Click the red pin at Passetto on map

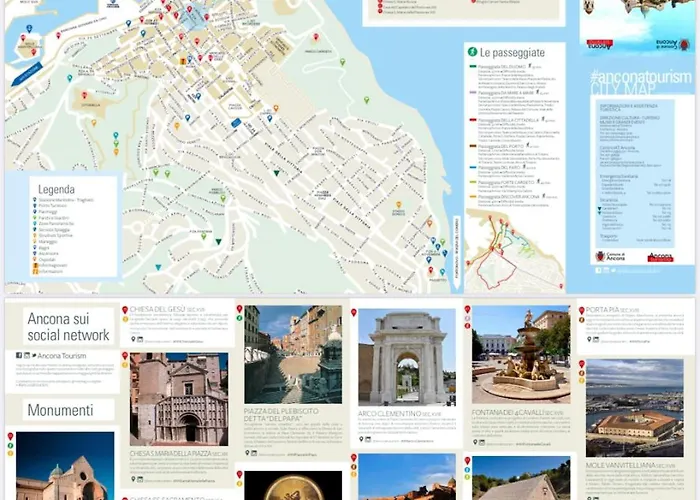pos(431,271)
